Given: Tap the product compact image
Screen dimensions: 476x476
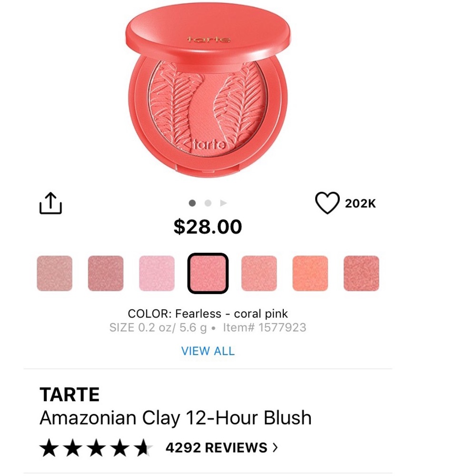Looking at the screenshot, I should point(208,93).
